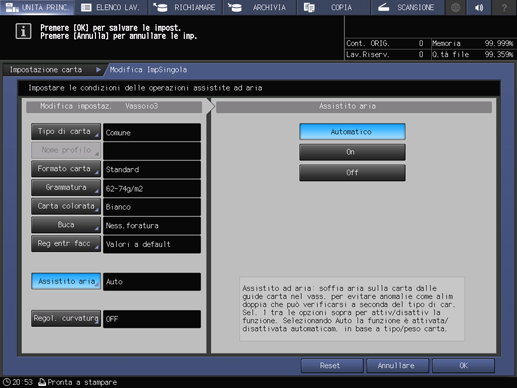Click the Comune paper type value
This screenshot has height=388, width=517.
152,132
